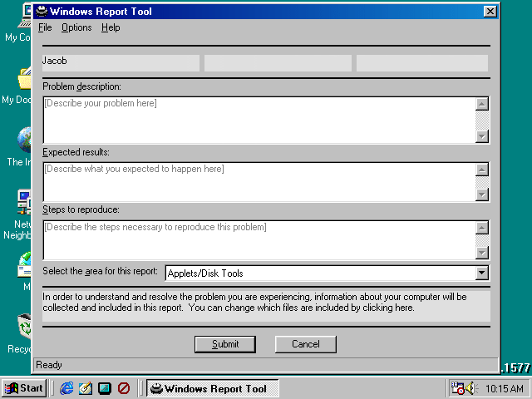Select the Network Neighborhood desktop icon
This screenshot has height=399, width=532.
point(17,214)
